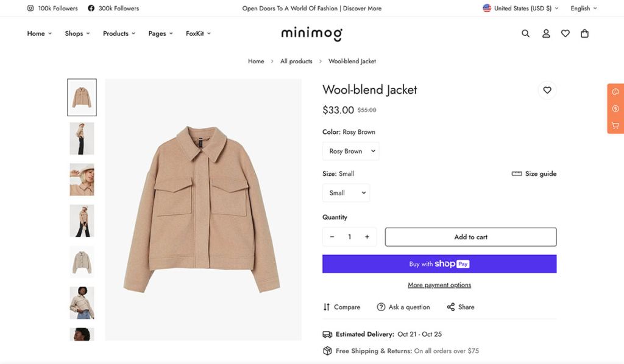This screenshot has height=364, width=624.
Task: Open the Products menu
Action: click(x=119, y=33)
